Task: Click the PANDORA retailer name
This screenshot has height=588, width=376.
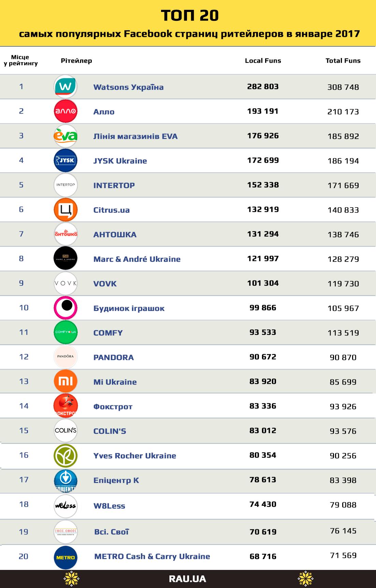Action: point(114,357)
